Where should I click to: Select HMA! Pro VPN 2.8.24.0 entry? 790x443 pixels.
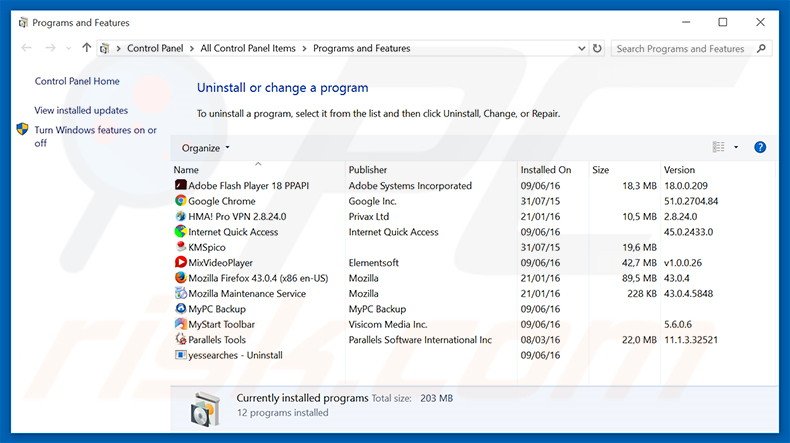coord(237,216)
